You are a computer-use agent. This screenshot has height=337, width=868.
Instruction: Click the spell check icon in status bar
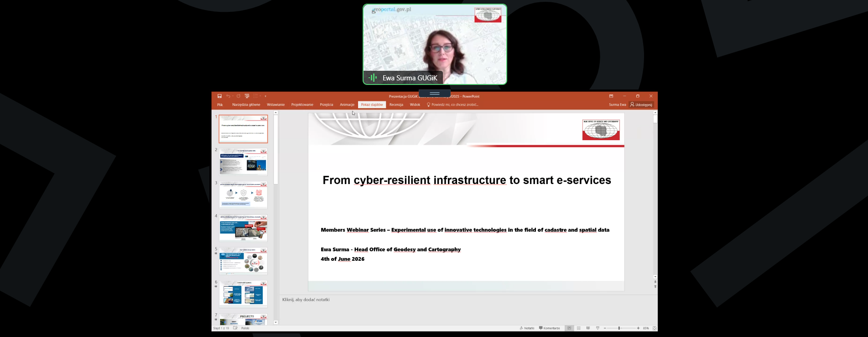coord(235,328)
